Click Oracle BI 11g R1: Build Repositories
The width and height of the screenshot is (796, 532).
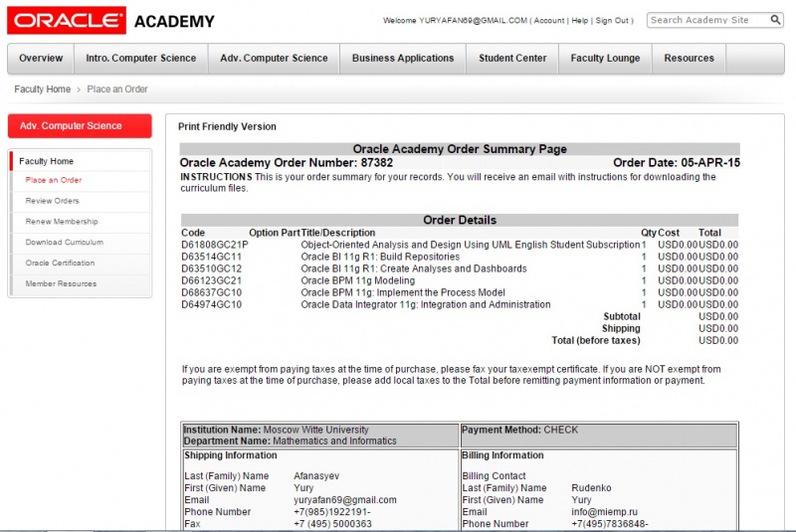380,257
